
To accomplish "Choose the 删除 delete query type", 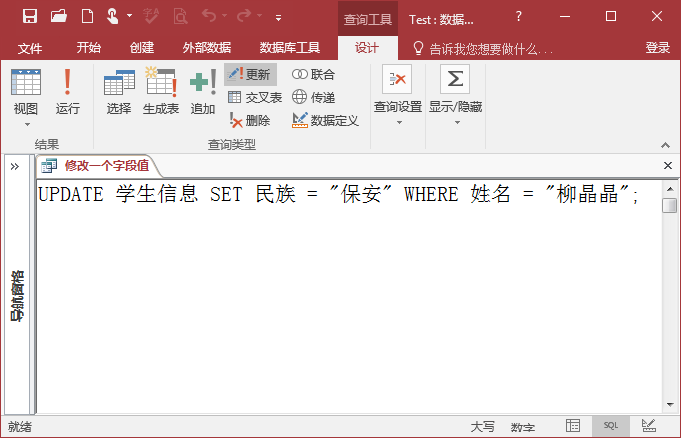I will tap(249, 120).
